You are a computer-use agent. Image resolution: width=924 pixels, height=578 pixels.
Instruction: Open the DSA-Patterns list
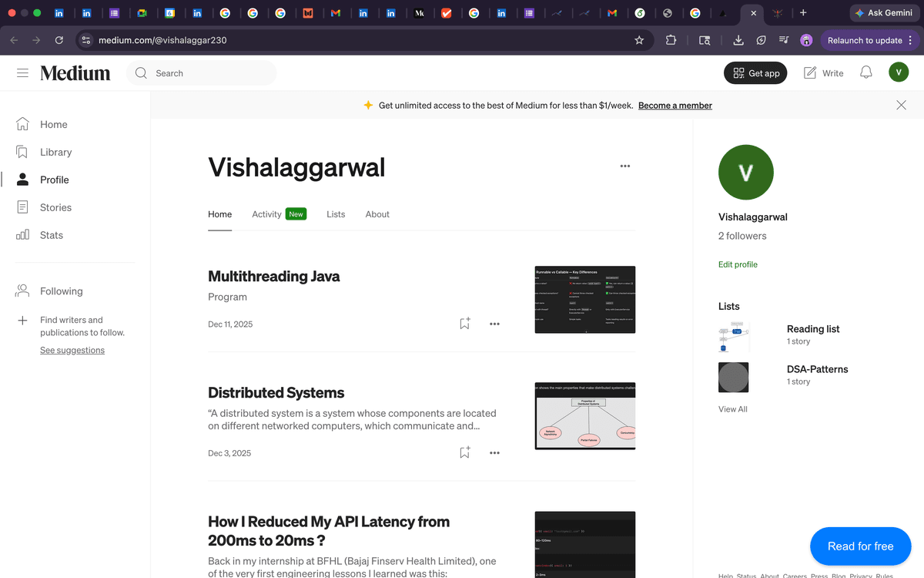[x=818, y=369]
